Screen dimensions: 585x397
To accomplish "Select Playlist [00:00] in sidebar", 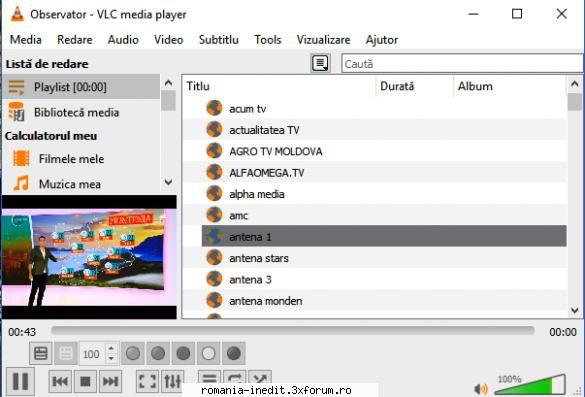I will coord(81,87).
